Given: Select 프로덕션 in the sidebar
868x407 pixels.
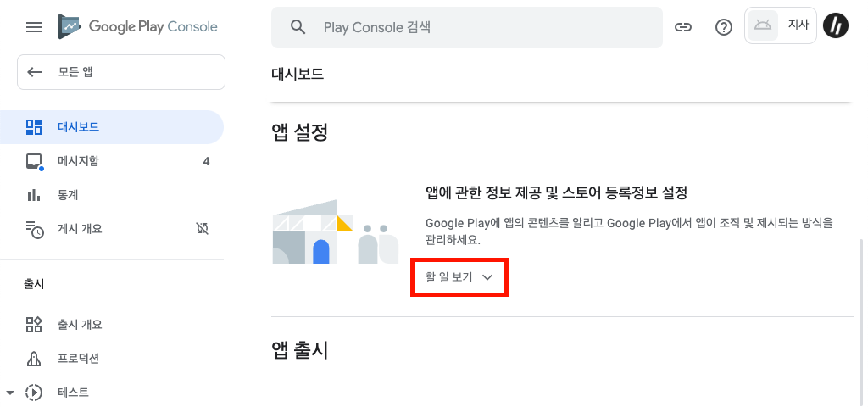Looking at the screenshot, I should (x=79, y=359).
